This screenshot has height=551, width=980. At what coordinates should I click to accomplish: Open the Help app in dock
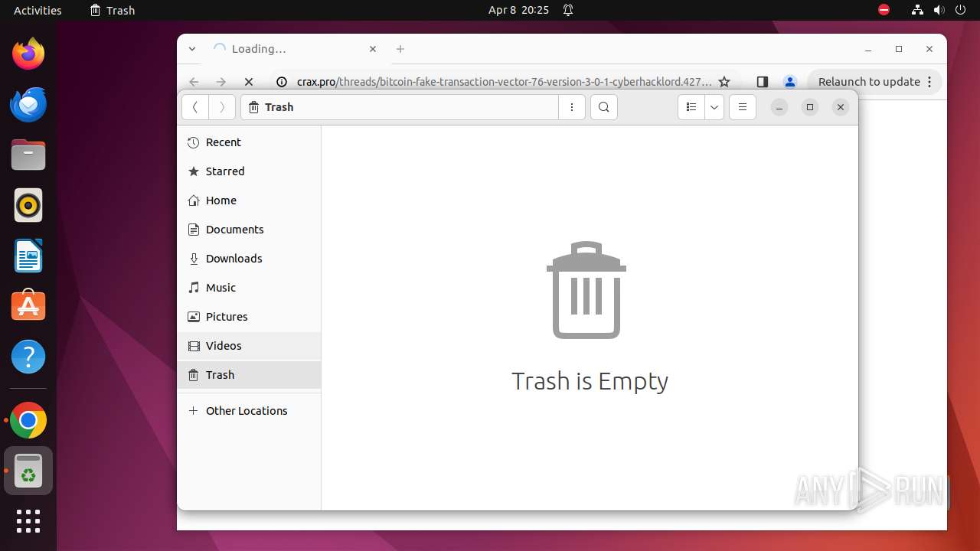(x=28, y=357)
